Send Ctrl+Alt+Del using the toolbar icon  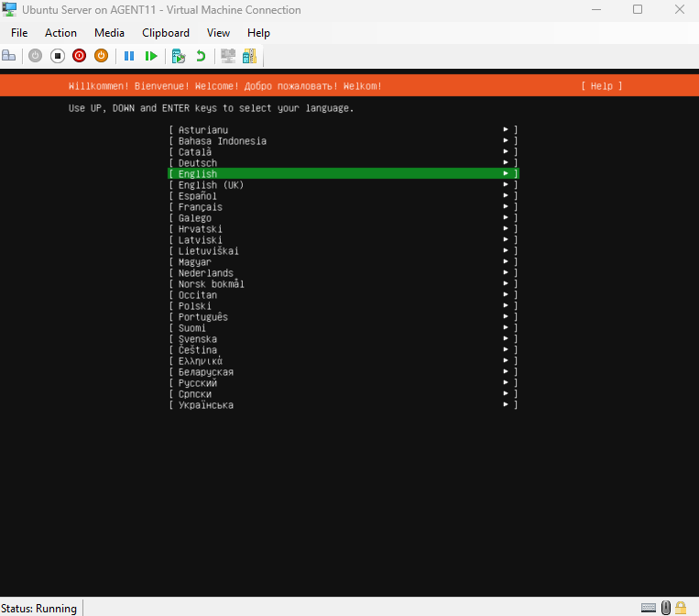(9, 56)
